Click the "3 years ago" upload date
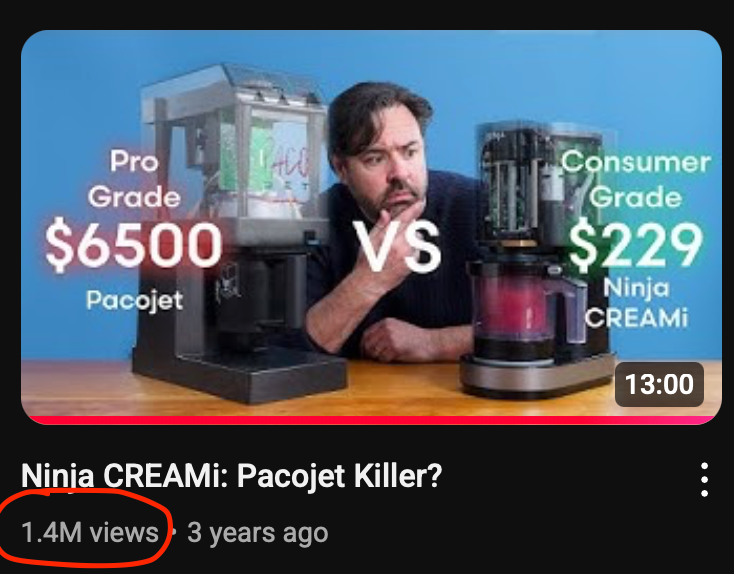The image size is (734, 574). [x=257, y=534]
